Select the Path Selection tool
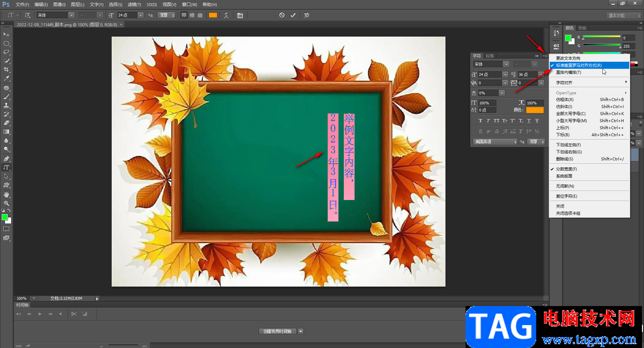This screenshot has height=348, width=644. point(6,176)
